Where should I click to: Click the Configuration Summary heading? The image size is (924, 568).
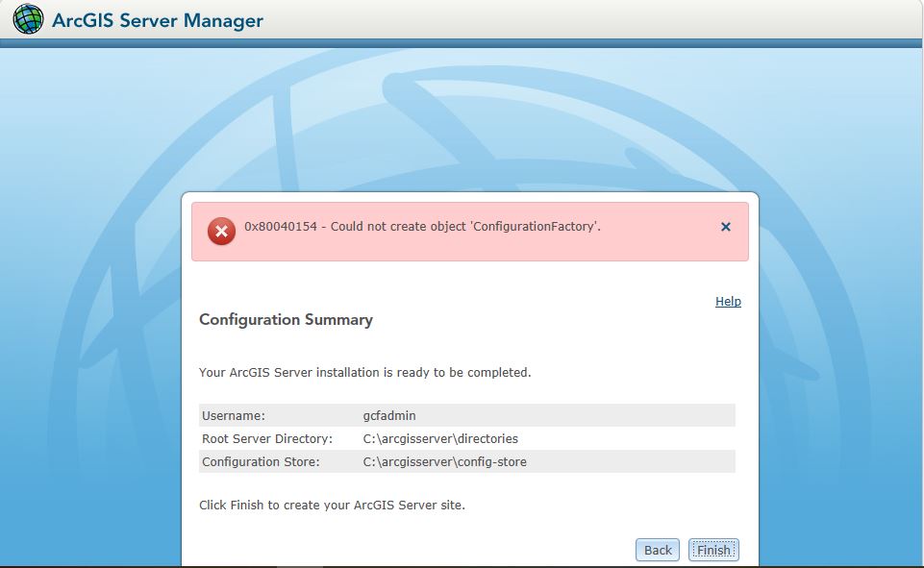point(286,319)
